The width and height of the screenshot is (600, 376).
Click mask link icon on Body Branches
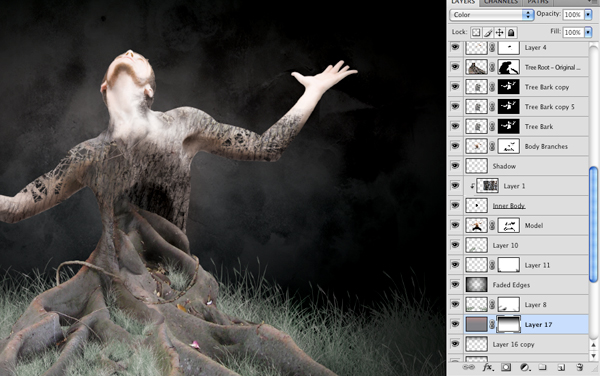(x=492, y=146)
